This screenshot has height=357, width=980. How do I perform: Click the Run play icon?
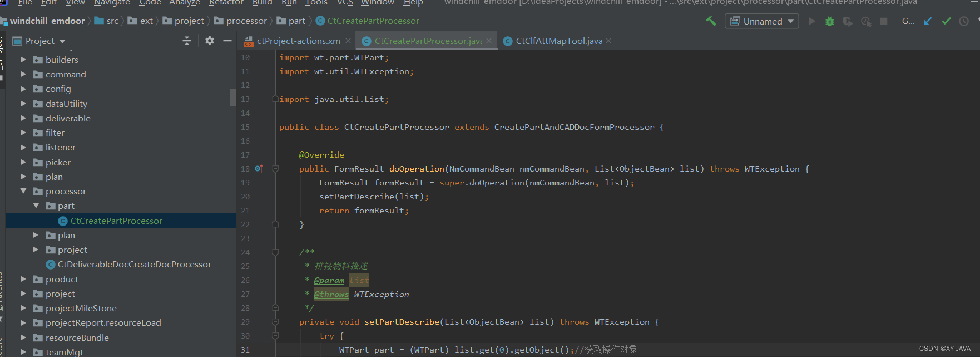point(811,21)
